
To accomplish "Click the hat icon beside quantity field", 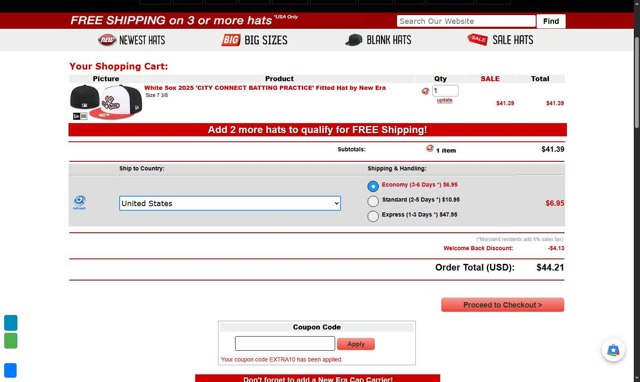I will pyautogui.click(x=425, y=91).
